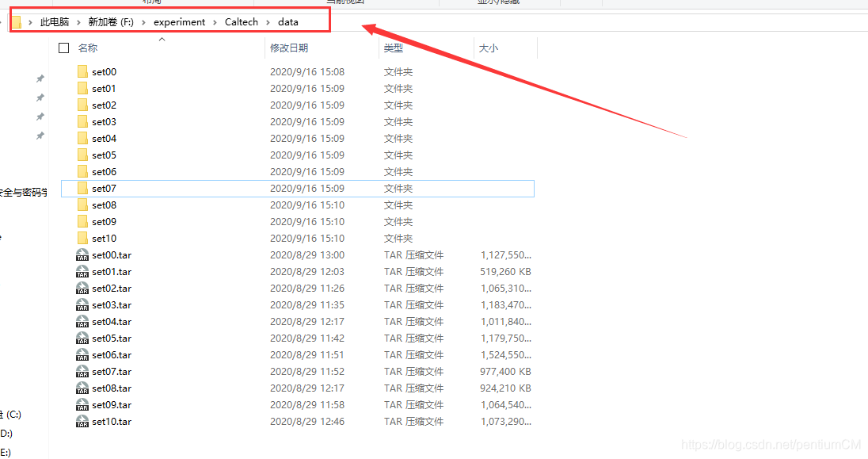Click the set00 folder icon
Screen dimensions: 868x459
[x=82, y=71]
